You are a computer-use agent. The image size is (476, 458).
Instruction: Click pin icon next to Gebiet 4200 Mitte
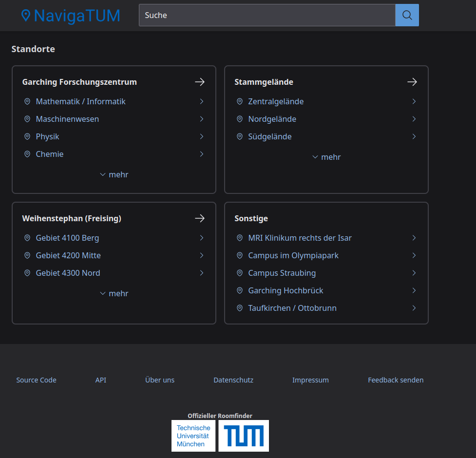[27, 256]
